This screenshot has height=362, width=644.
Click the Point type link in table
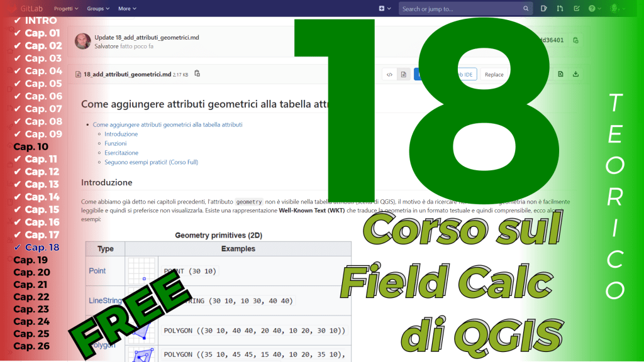(97, 271)
